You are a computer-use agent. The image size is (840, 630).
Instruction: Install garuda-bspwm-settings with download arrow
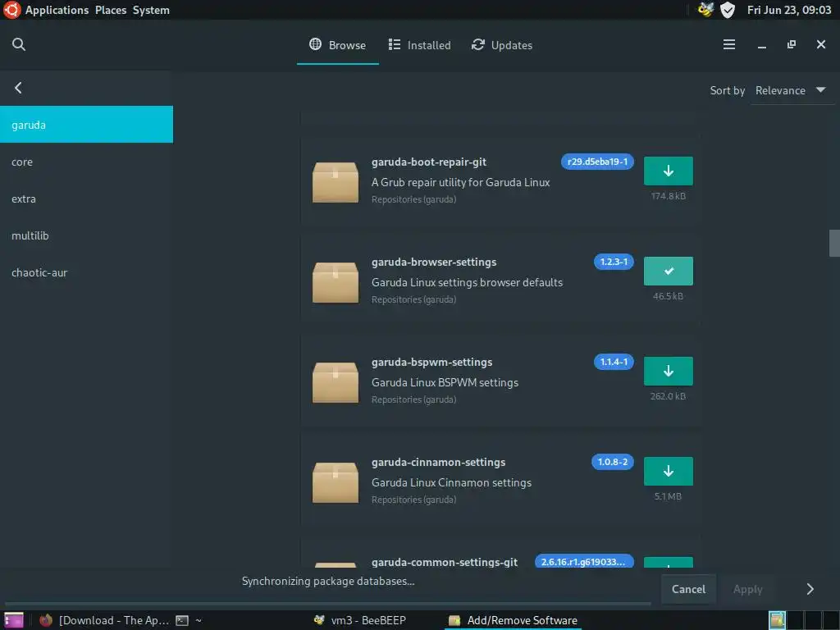(668, 372)
